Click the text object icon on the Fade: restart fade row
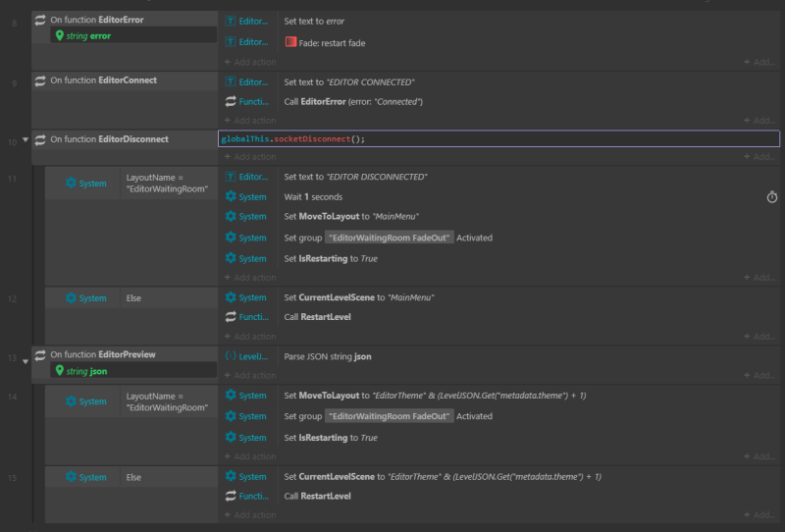The width and height of the screenshot is (785, 532). pyautogui.click(x=231, y=42)
